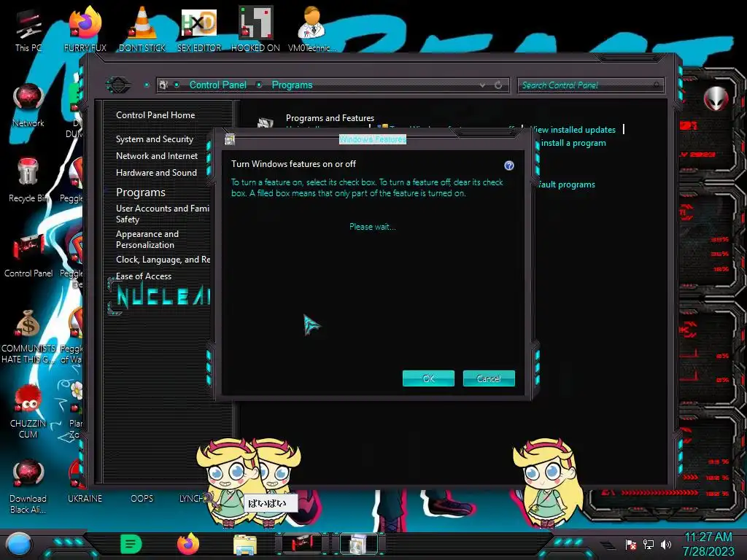Open Control Panel desktop icon

tap(28, 255)
